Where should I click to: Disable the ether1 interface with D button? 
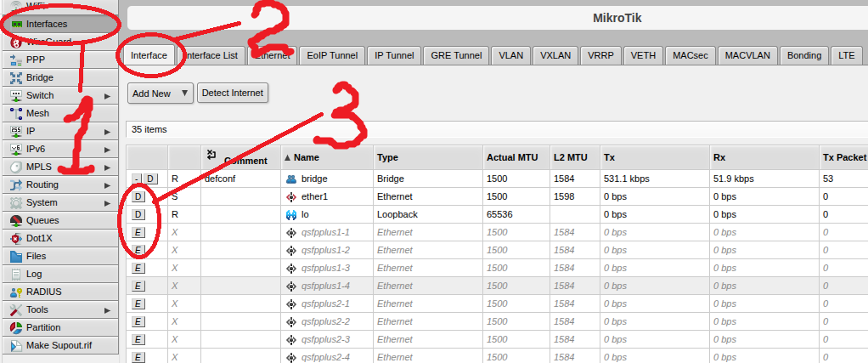(x=138, y=196)
